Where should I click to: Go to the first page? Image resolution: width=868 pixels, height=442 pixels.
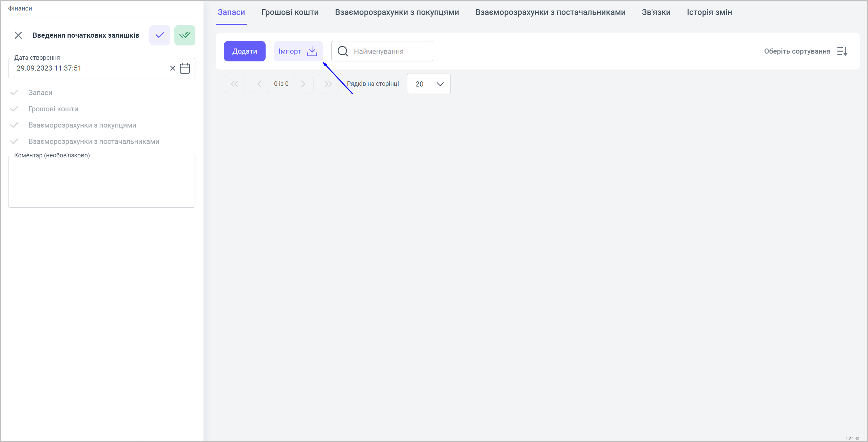point(234,84)
